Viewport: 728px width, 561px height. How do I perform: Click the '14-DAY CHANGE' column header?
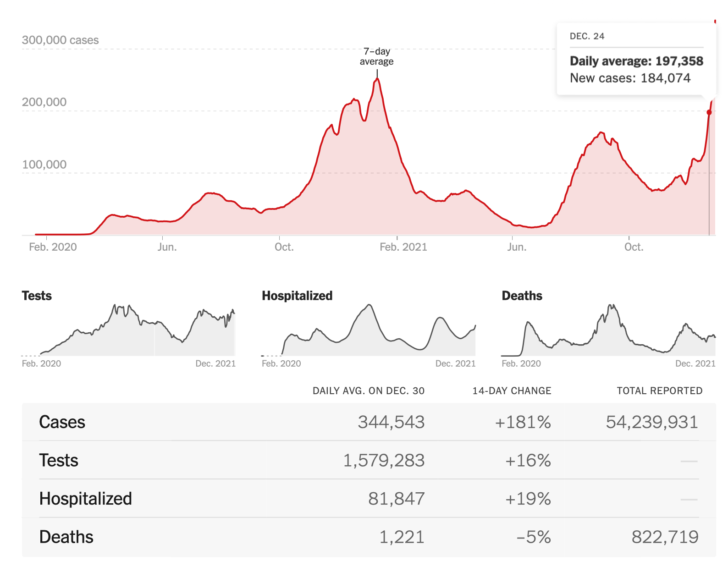[x=512, y=391]
